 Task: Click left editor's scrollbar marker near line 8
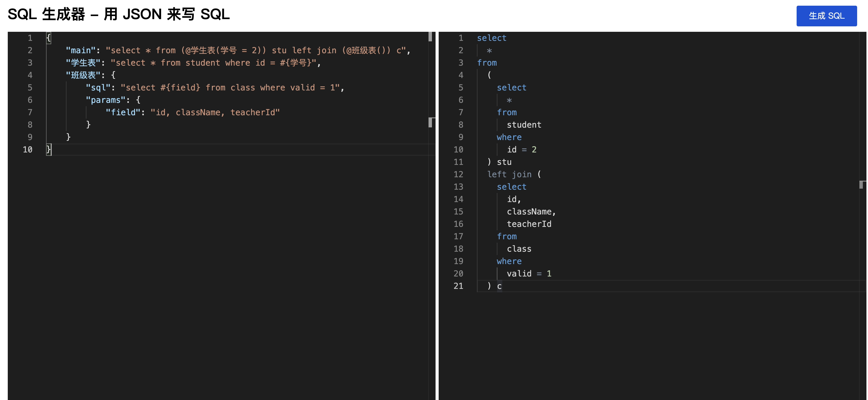point(430,122)
